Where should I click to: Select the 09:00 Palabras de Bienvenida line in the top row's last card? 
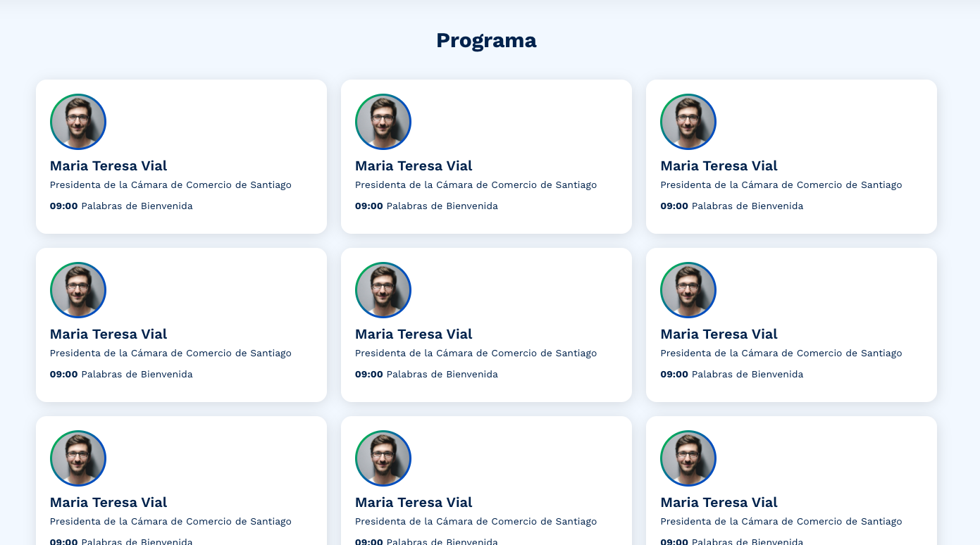pos(731,206)
